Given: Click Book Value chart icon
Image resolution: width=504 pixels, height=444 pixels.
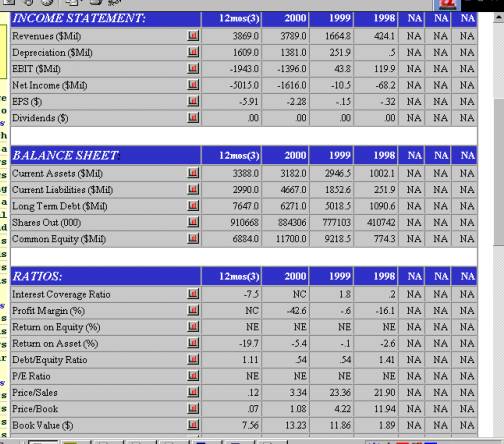Looking at the screenshot, I should click(x=193, y=424).
